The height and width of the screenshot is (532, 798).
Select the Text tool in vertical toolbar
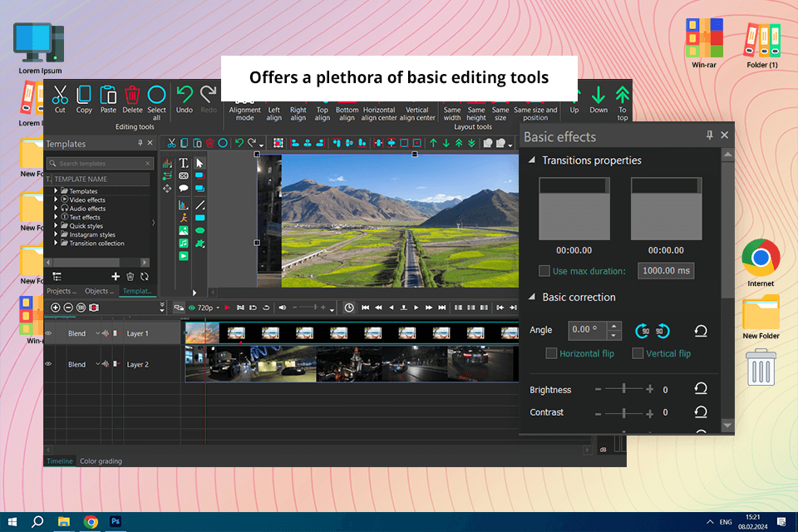(x=184, y=163)
